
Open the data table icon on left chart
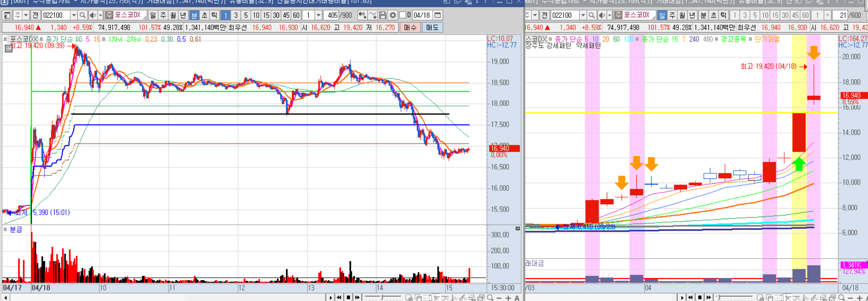[8, 48]
